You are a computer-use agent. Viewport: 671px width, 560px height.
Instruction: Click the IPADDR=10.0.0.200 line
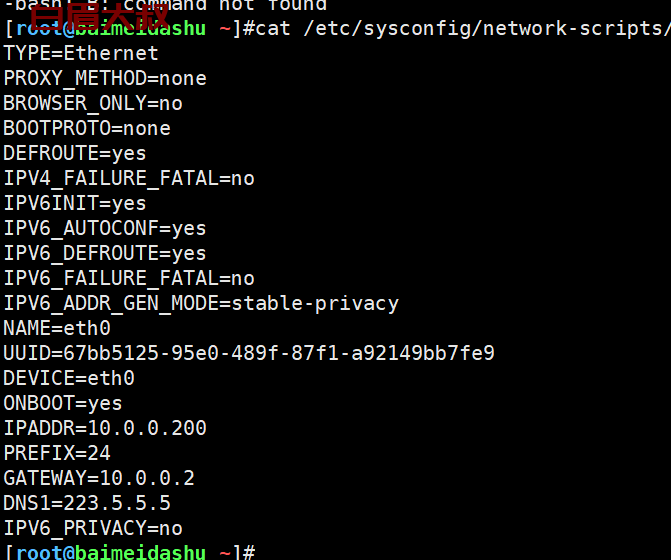point(105,428)
